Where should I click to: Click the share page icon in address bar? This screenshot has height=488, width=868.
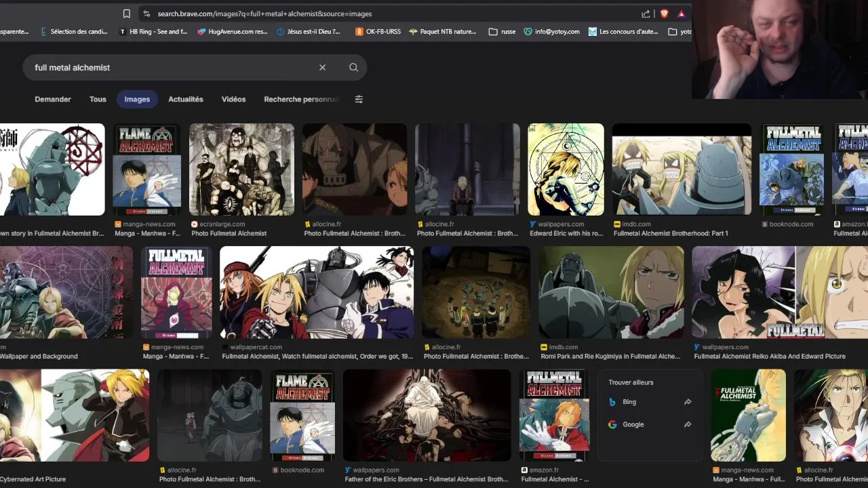[x=646, y=14]
